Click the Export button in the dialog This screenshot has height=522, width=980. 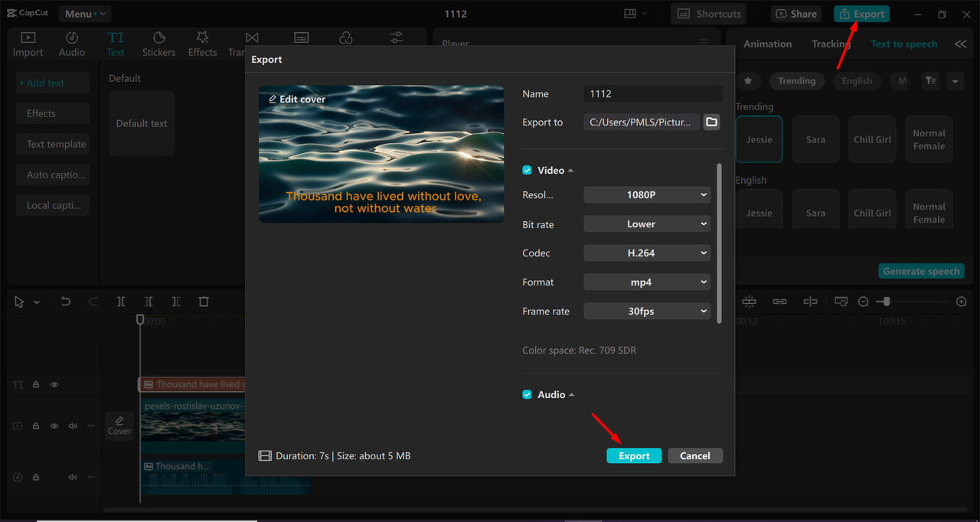634,455
